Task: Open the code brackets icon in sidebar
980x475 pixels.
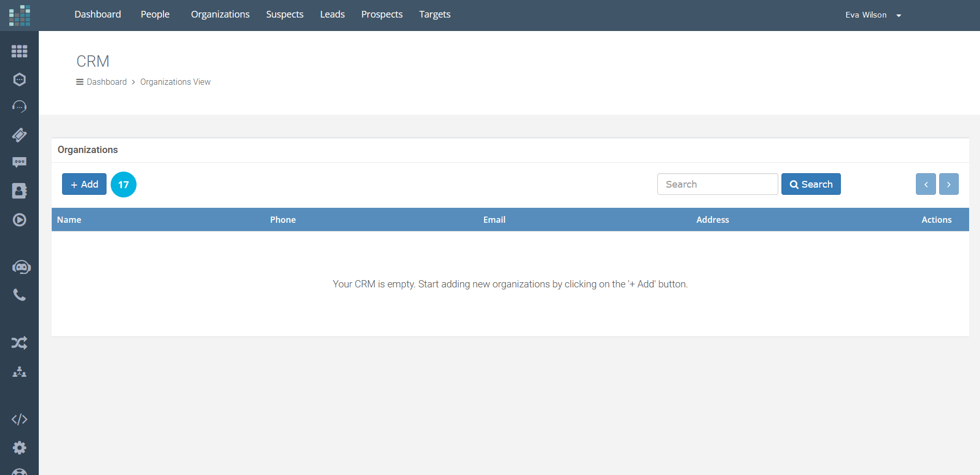Action: pyautogui.click(x=20, y=419)
